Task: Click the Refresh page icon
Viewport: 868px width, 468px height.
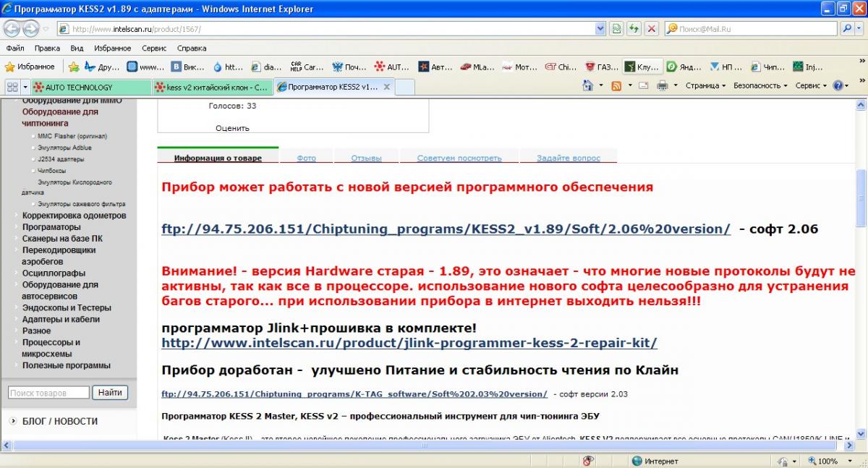Action: 634,29
